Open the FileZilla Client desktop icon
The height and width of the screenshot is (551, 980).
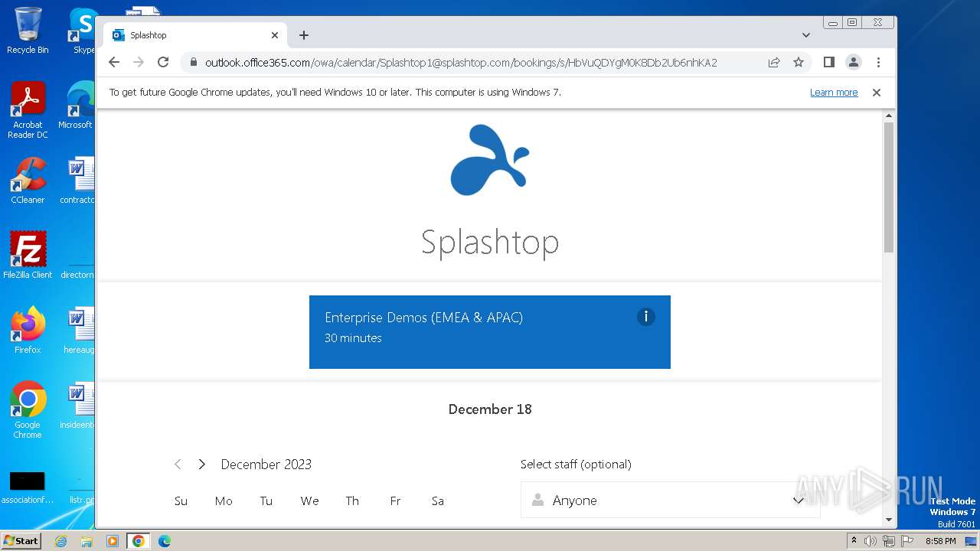click(28, 255)
